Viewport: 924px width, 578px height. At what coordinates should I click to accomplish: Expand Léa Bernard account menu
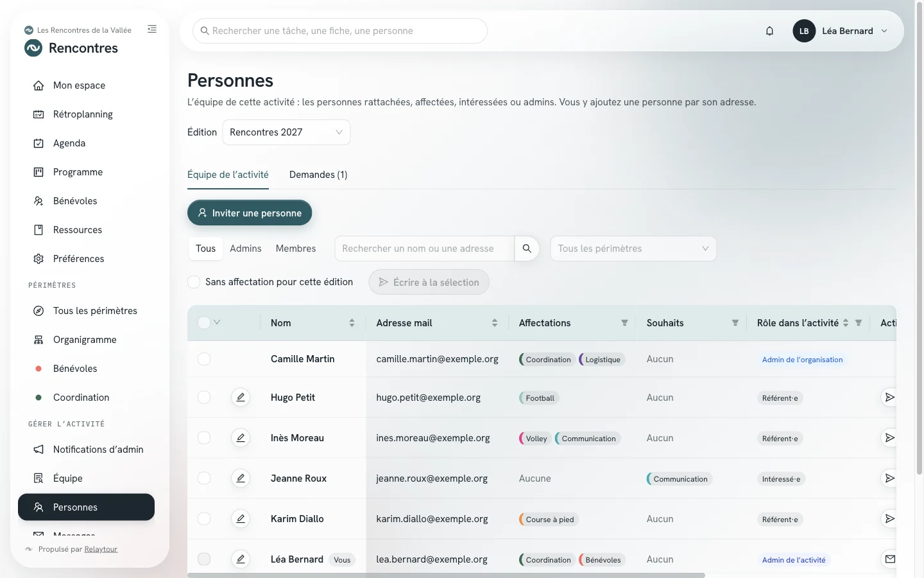pyautogui.click(x=841, y=31)
